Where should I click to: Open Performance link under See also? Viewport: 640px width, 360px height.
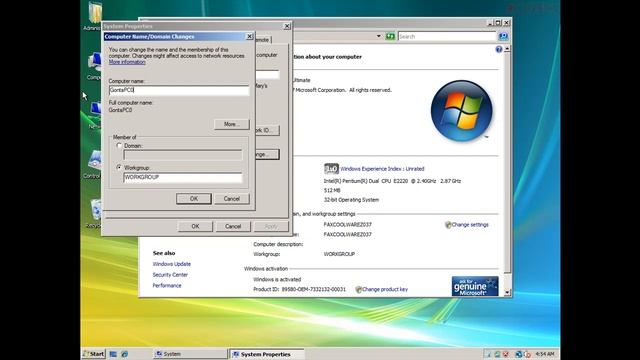[x=167, y=286]
